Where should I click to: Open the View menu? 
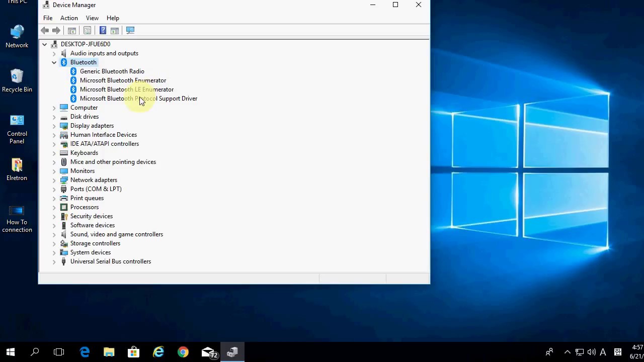[92, 18]
